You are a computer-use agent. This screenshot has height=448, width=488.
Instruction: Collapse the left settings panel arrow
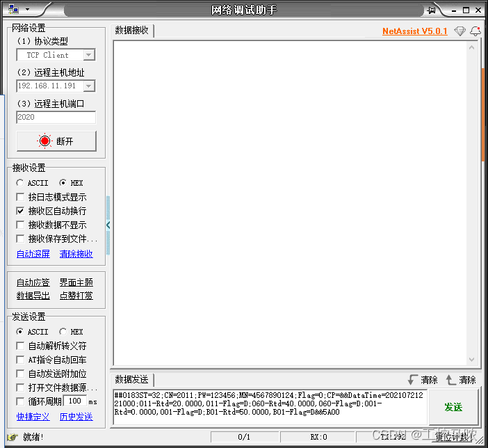tap(108, 225)
